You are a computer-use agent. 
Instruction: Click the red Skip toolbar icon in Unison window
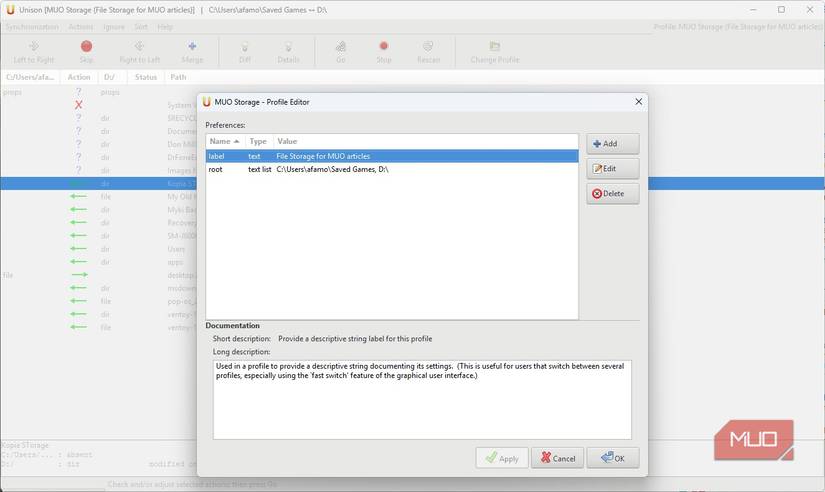(86, 46)
